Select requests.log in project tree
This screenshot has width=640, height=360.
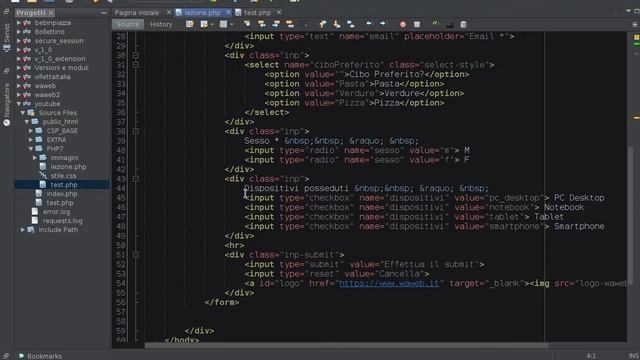point(62,220)
